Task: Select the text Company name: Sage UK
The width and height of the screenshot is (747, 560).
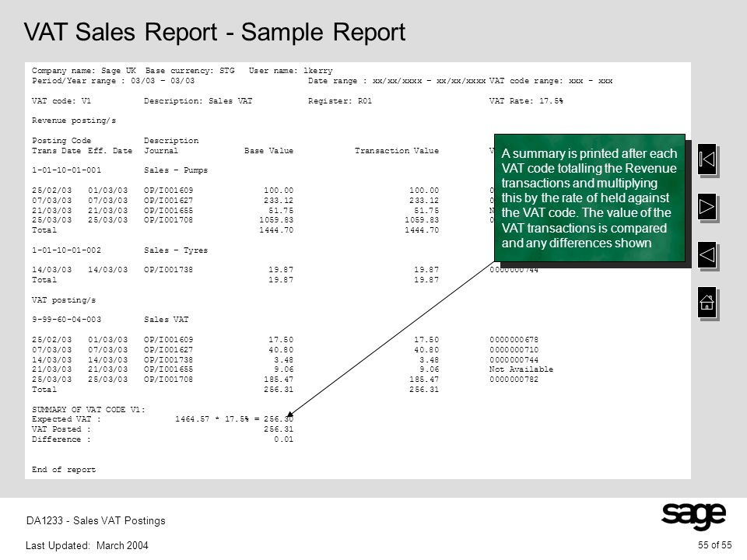Action: (84, 71)
